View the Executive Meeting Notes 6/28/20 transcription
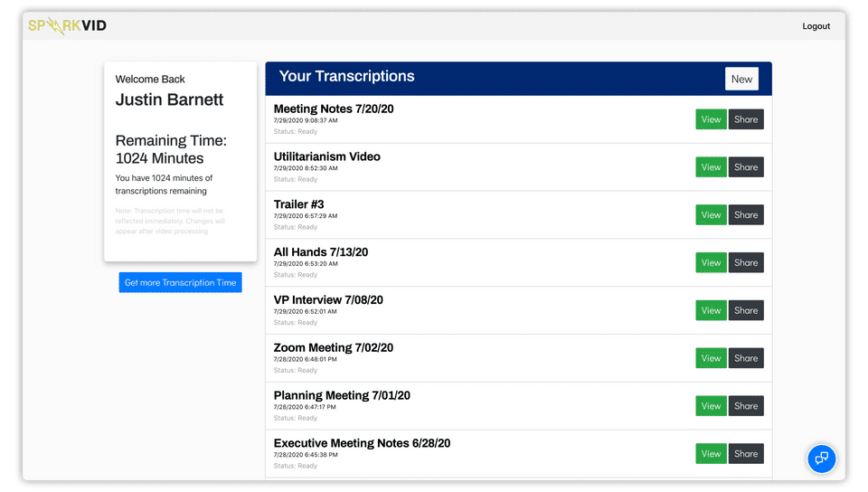The width and height of the screenshot is (868, 492). (711, 454)
